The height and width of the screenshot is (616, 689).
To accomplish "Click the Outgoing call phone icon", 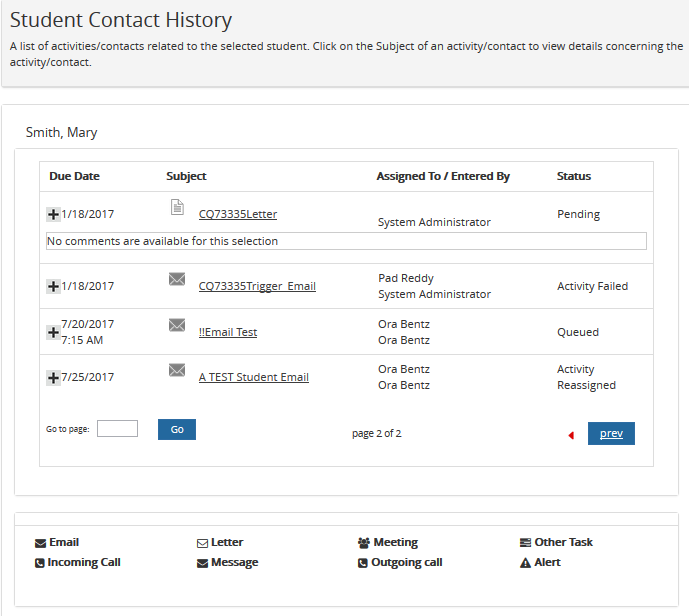I will tap(363, 563).
